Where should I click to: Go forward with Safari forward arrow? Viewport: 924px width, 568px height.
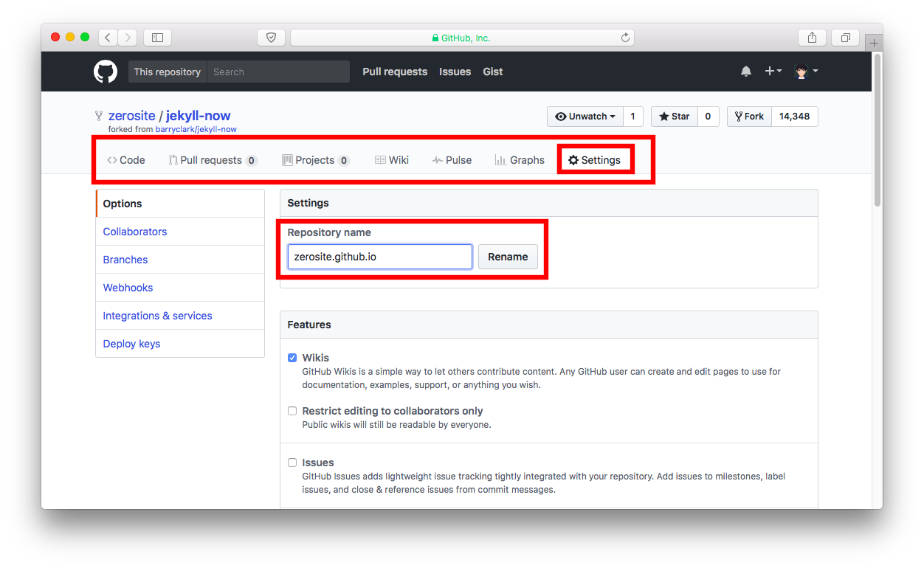coord(128,38)
